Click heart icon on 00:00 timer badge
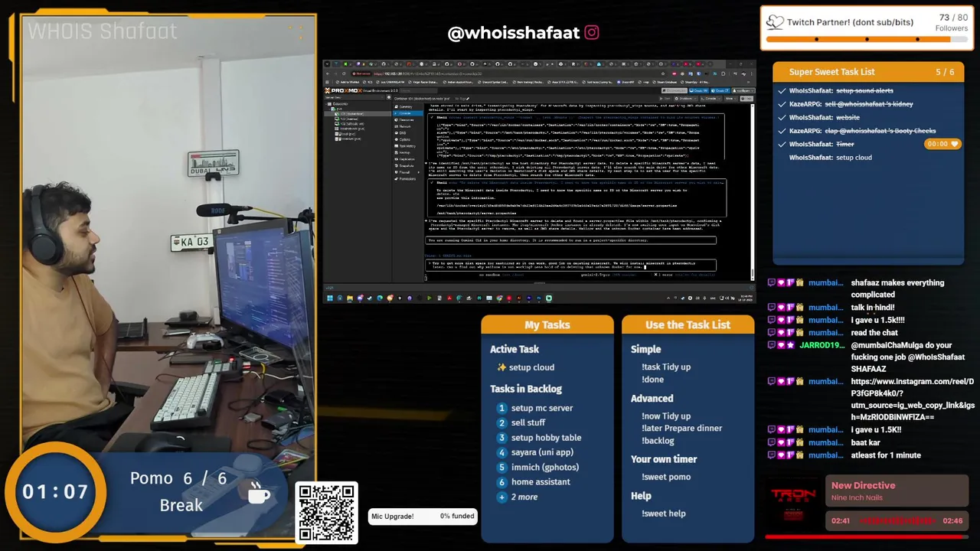The width and height of the screenshot is (980, 551). tap(954, 144)
